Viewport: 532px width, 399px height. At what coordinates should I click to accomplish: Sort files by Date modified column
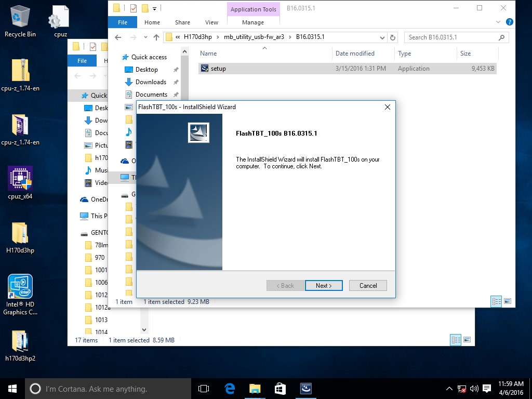(355, 54)
